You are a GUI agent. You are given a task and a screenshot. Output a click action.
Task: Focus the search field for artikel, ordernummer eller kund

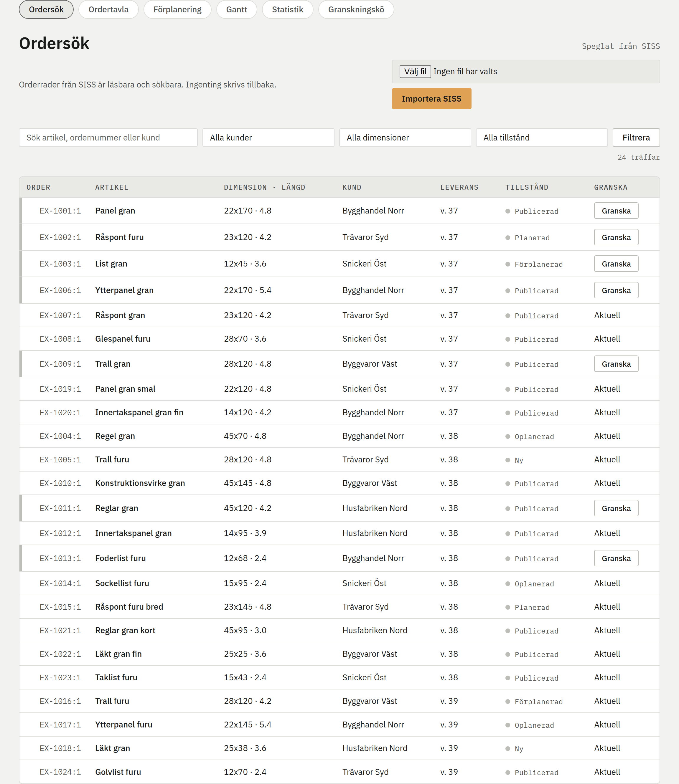(x=108, y=138)
